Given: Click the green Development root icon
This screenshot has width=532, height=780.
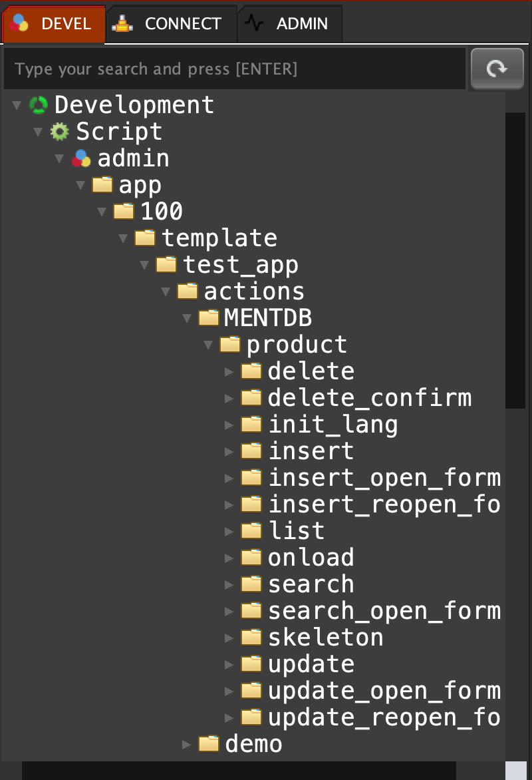Looking at the screenshot, I should [x=39, y=104].
